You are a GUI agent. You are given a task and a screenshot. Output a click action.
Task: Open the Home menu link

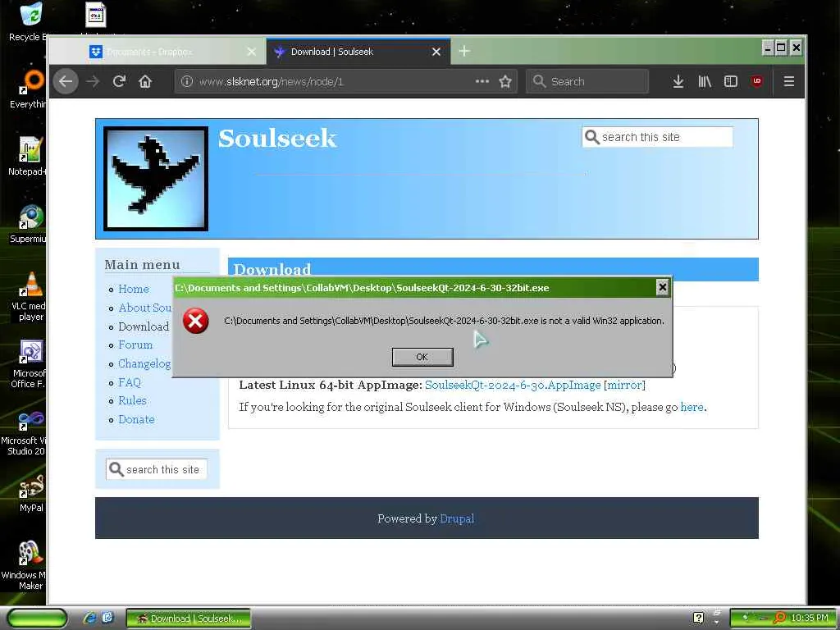click(x=134, y=289)
